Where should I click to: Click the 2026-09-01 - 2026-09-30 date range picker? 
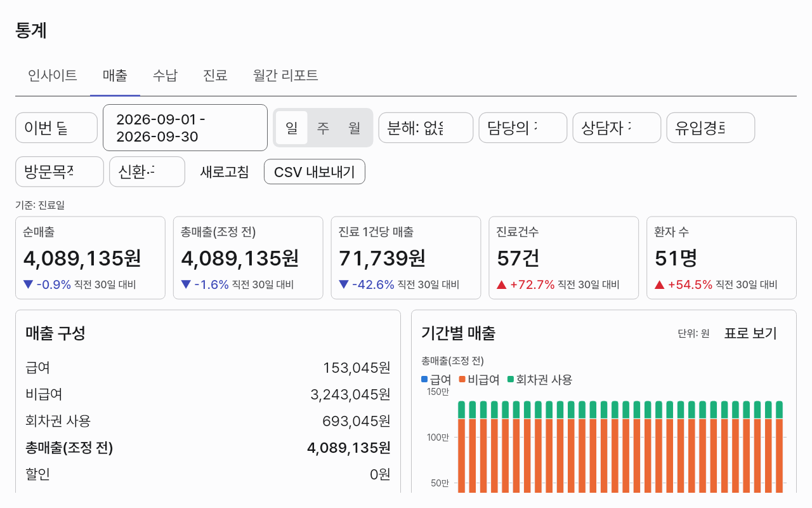tap(185, 128)
